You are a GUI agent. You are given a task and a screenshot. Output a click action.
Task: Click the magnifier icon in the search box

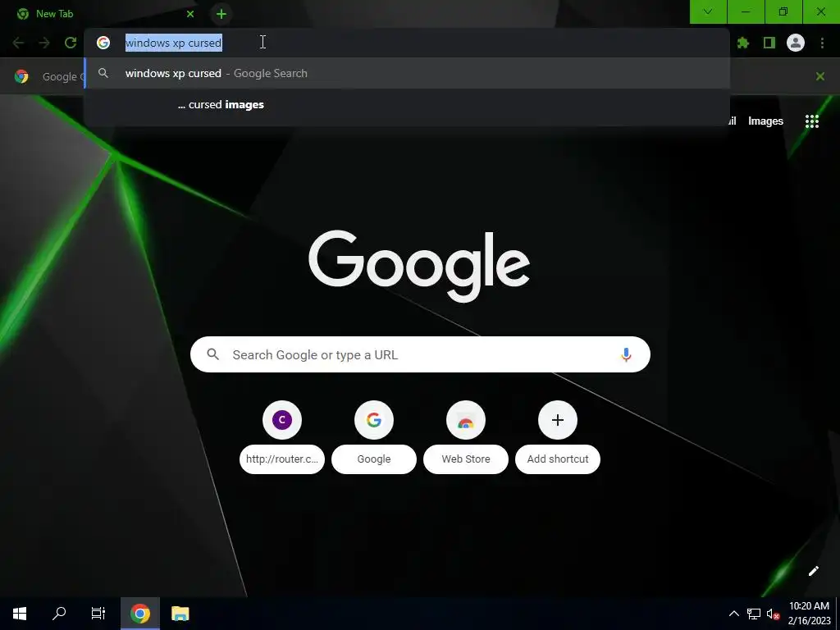(x=212, y=354)
